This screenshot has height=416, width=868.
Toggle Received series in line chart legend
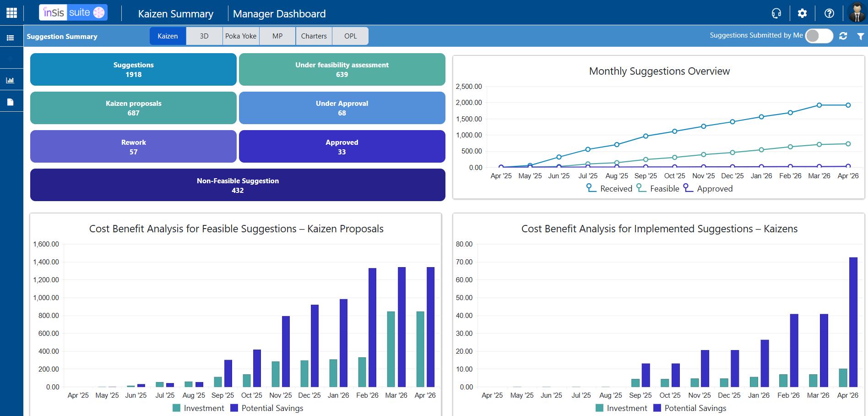coord(609,188)
